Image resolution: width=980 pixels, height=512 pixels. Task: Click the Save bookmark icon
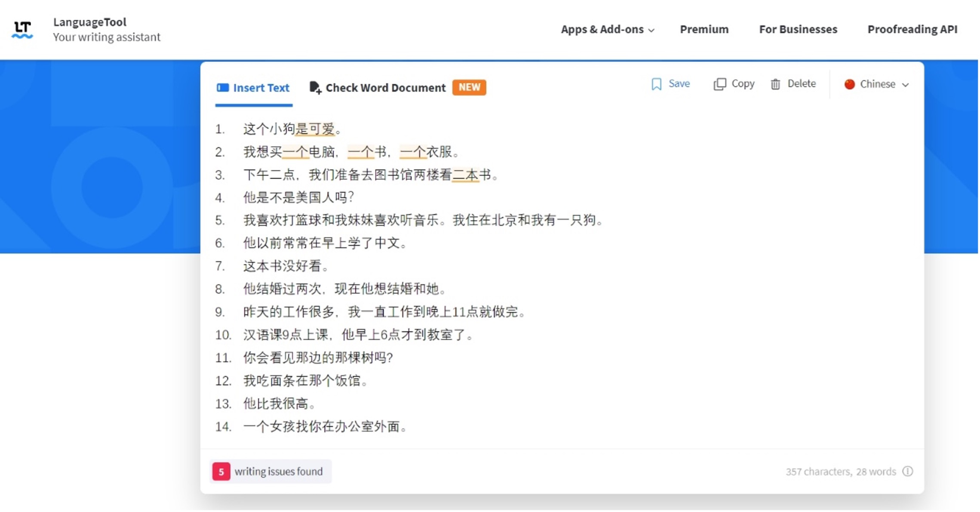click(x=657, y=84)
